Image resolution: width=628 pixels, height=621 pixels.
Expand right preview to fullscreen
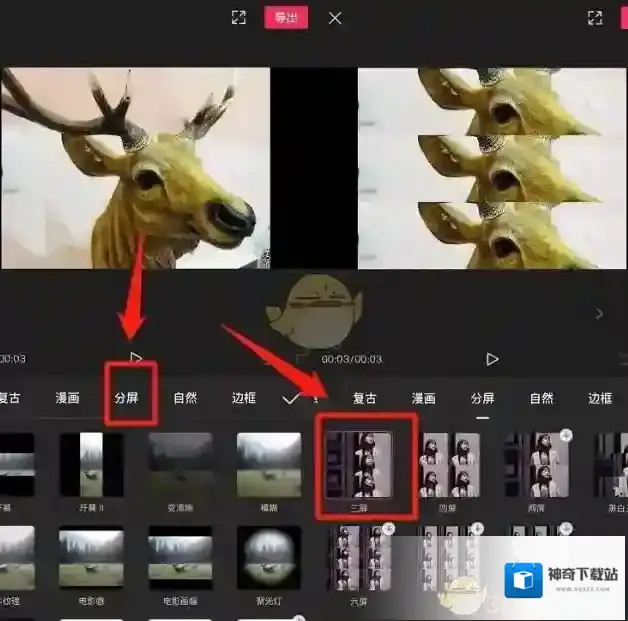pyautogui.click(x=595, y=18)
